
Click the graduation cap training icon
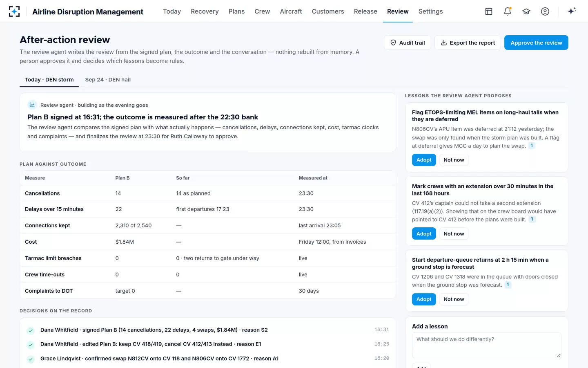click(526, 11)
